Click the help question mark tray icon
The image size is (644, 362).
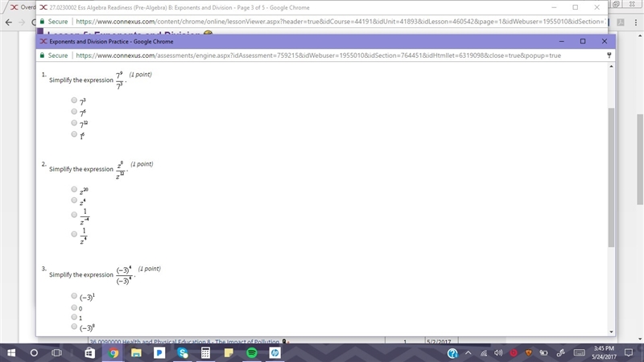[x=452, y=353]
